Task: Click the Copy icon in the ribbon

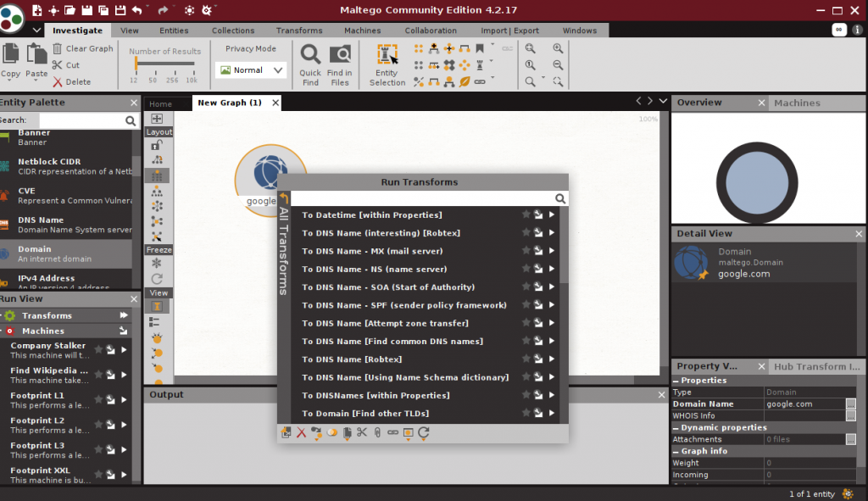Action: point(10,54)
